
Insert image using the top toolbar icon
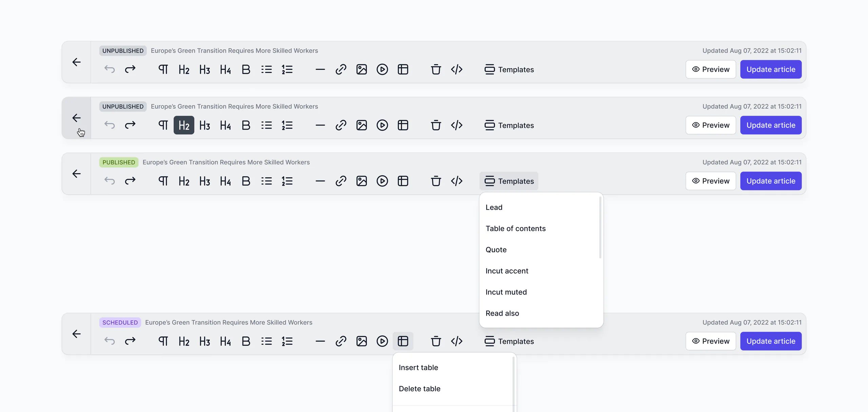click(361, 70)
